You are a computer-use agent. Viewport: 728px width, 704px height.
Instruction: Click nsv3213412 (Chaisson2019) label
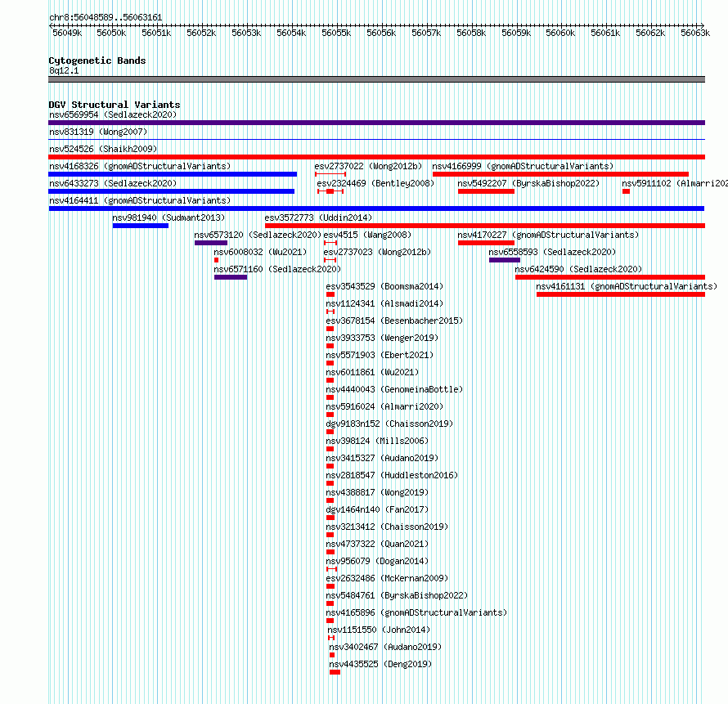click(x=387, y=527)
